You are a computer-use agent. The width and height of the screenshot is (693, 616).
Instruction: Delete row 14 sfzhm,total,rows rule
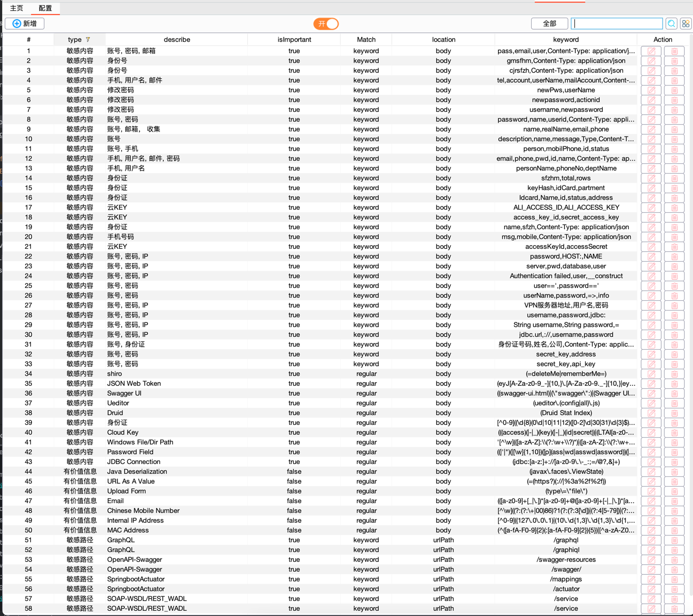674,178
